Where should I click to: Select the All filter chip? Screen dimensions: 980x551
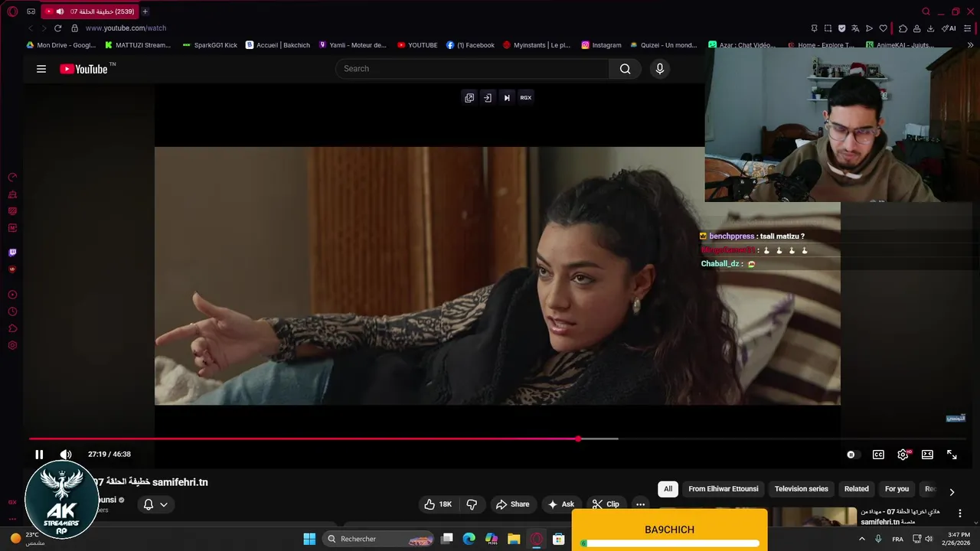click(668, 489)
